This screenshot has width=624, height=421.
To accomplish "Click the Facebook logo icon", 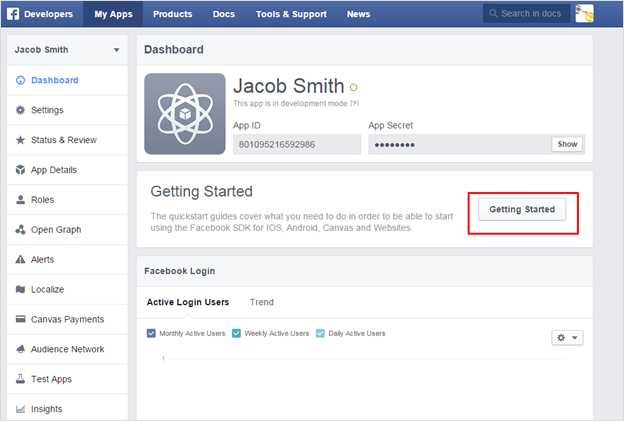I will [13, 14].
